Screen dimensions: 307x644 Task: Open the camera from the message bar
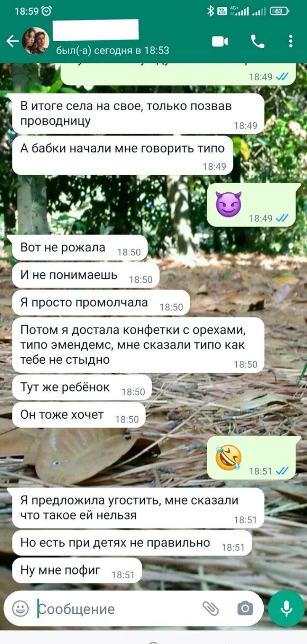245,608
